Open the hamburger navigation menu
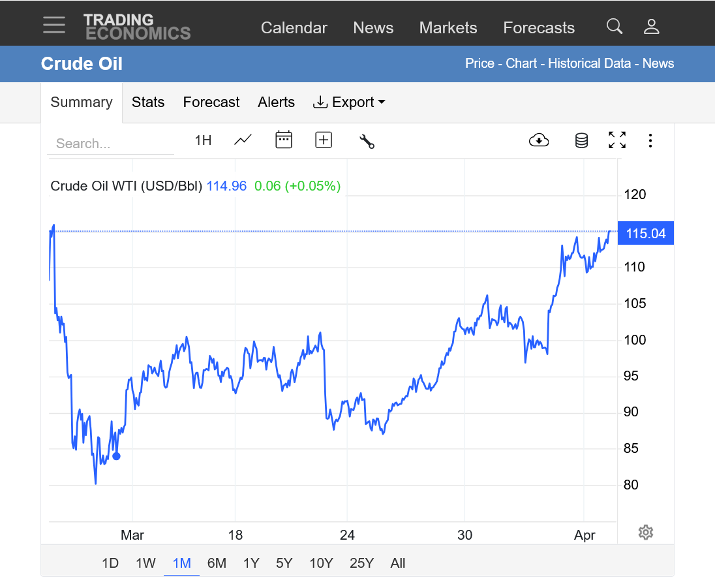The height and width of the screenshot is (588, 715). 54,25
